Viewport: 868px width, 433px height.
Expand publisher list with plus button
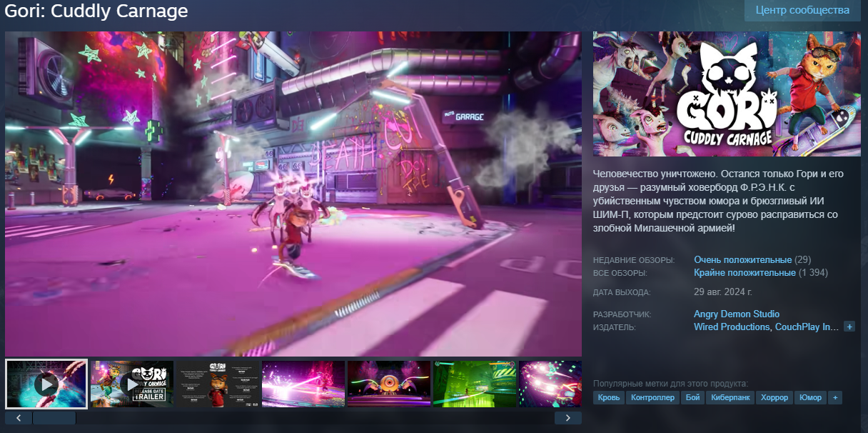[x=849, y=327]
